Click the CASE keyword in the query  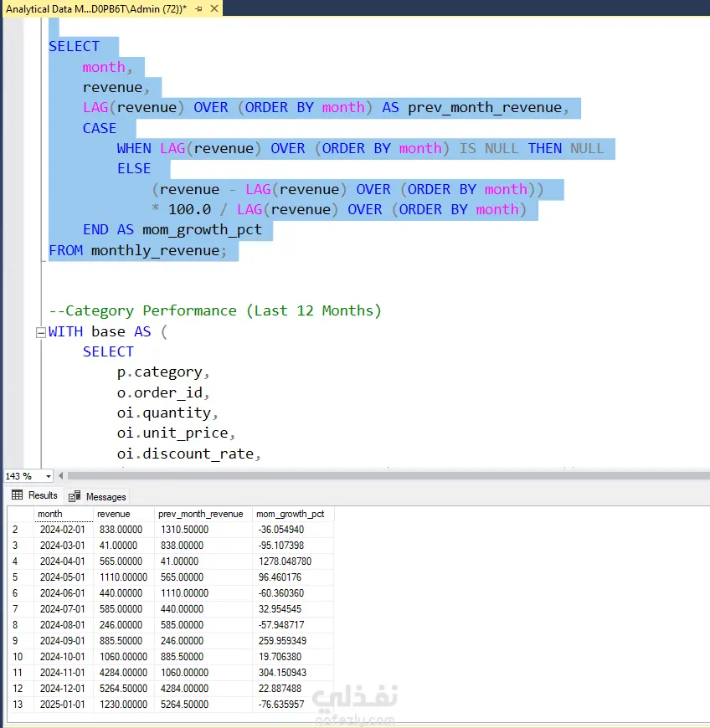[x=100, y=128]
